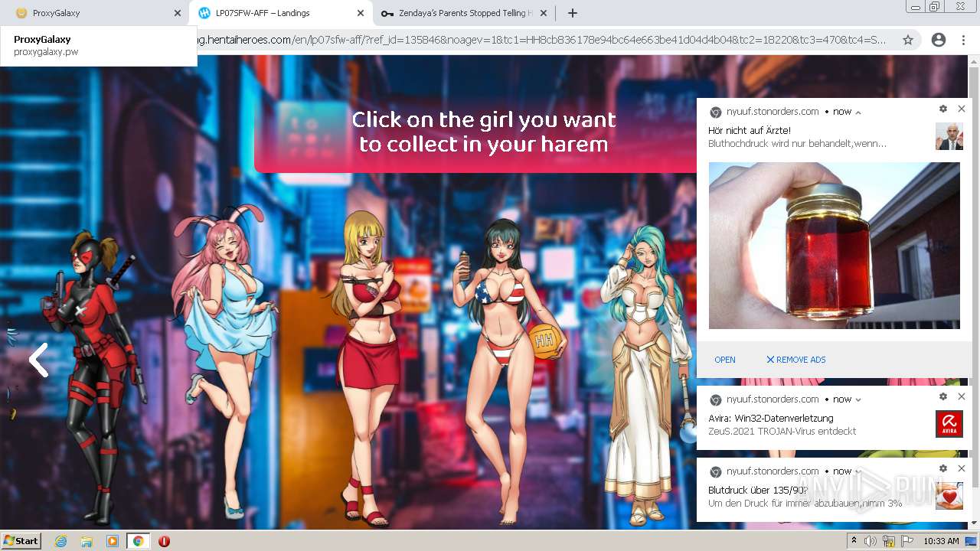Screen dimensions: 980x551
Task: Click REMOVE ADS on the notification
Action: [796, 360]
